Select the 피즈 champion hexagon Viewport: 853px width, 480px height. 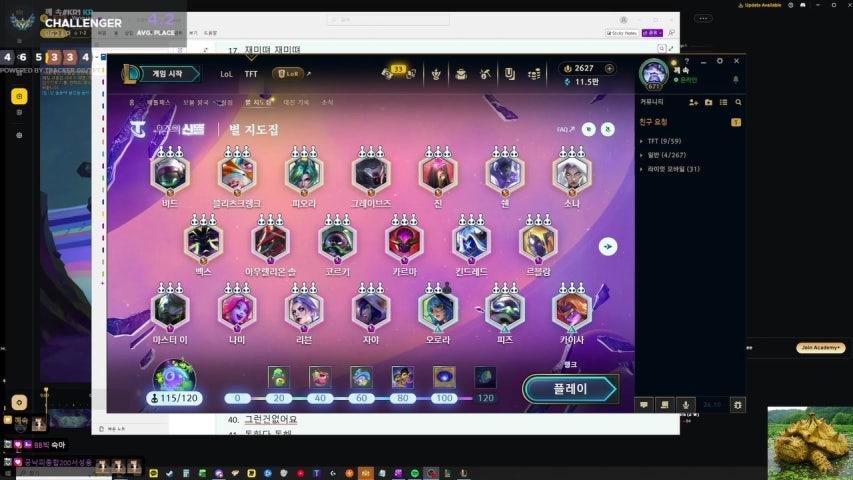[x=505, y=309]
